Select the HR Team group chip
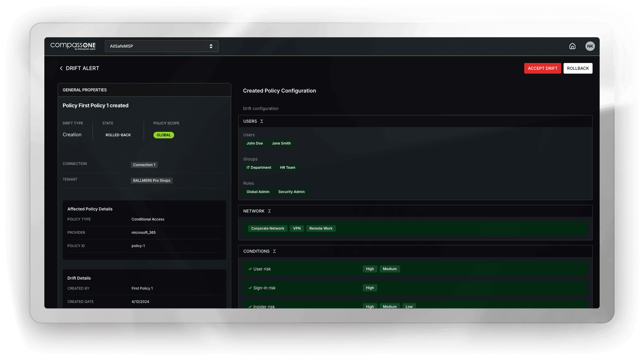 click(287, 167)
